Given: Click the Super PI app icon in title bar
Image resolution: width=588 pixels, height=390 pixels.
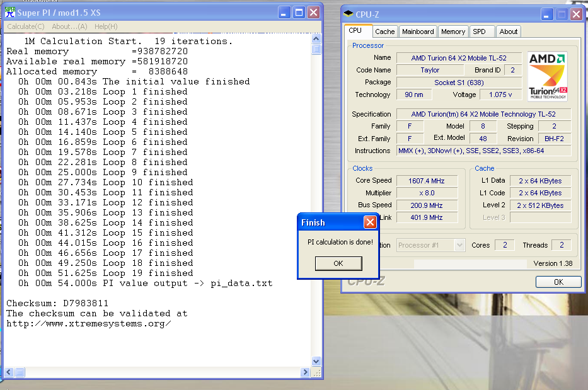Looking at the screenshot, I should (x=10, y=13).
